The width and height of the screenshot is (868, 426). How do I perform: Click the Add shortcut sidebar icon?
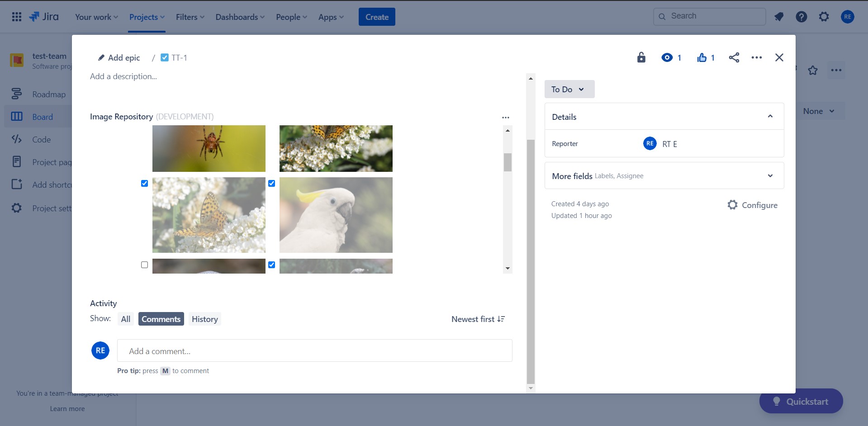(x=17, y=185)
